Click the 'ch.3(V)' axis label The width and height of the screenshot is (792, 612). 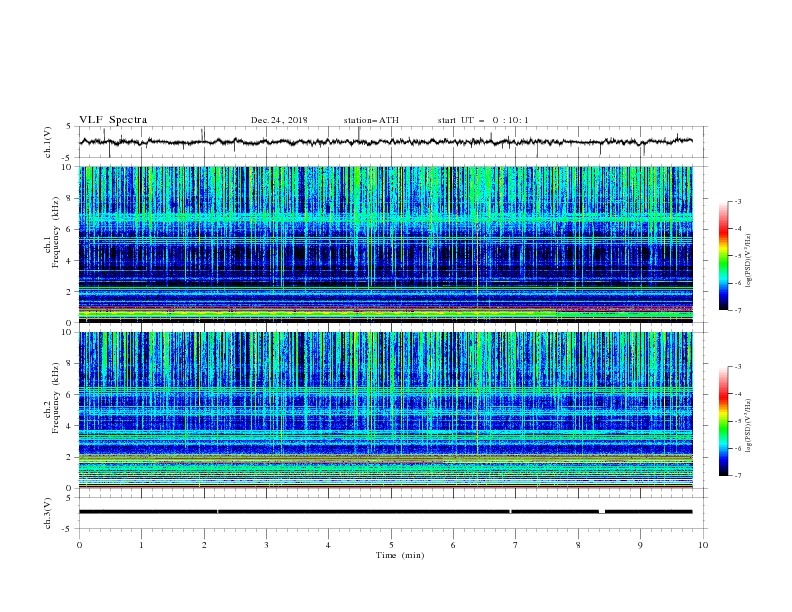[48, 513]
